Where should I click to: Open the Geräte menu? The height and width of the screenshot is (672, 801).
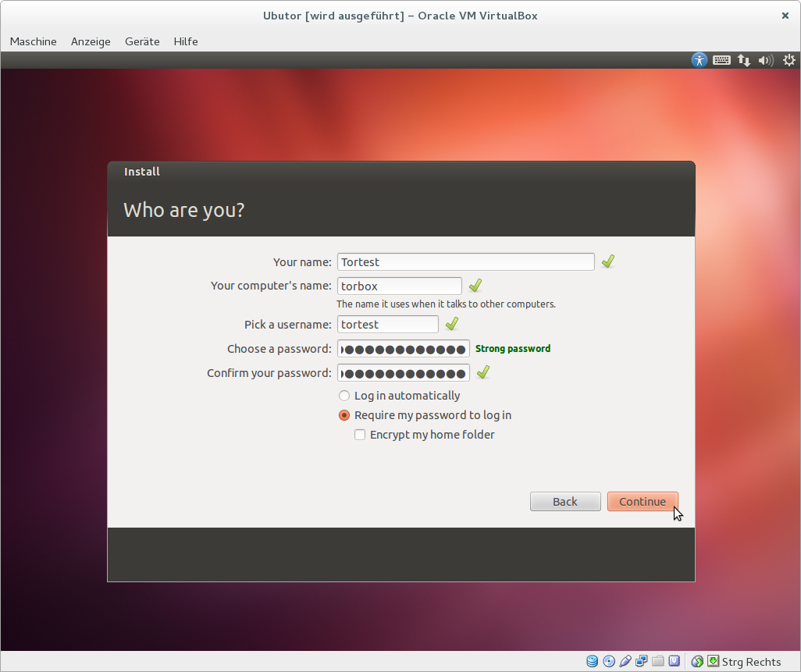click(x=142, y=41)
